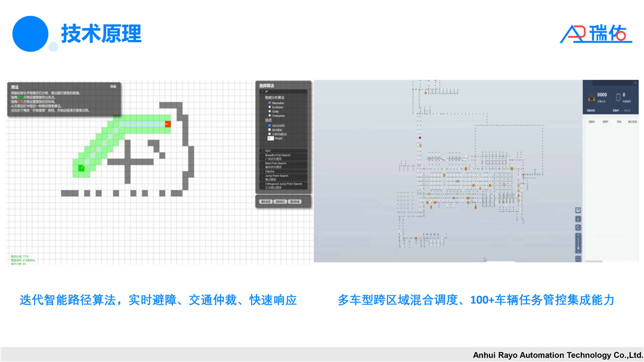This screenshot has height=362, width=644.
Task: Select the Chebyshev heuristic radio button
Action: coord(270,115)
